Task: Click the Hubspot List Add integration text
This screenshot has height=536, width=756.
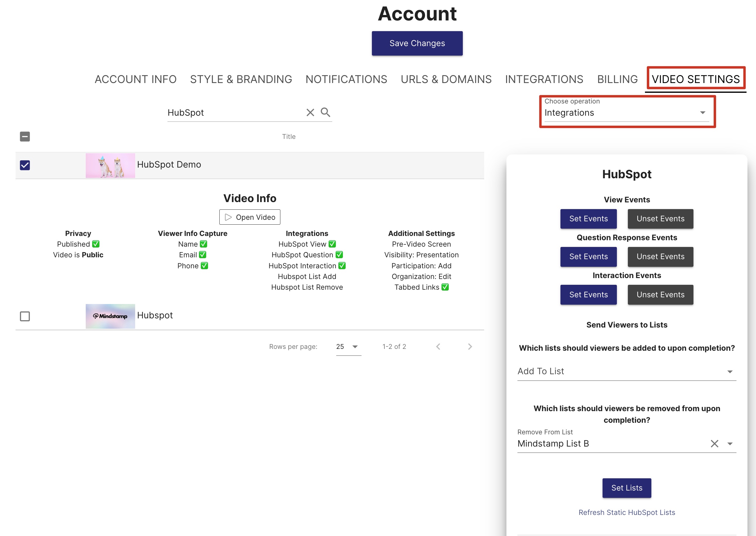Action: [307, 277]
